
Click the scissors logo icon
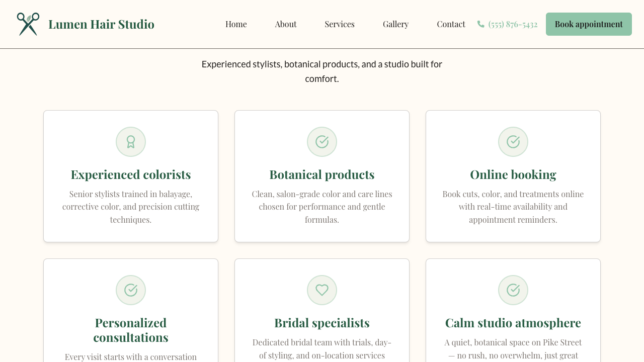28,24
